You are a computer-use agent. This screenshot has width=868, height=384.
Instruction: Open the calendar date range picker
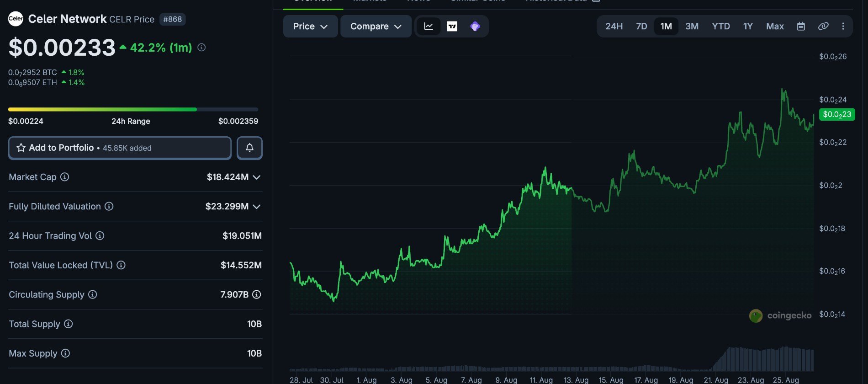point(801,26)
